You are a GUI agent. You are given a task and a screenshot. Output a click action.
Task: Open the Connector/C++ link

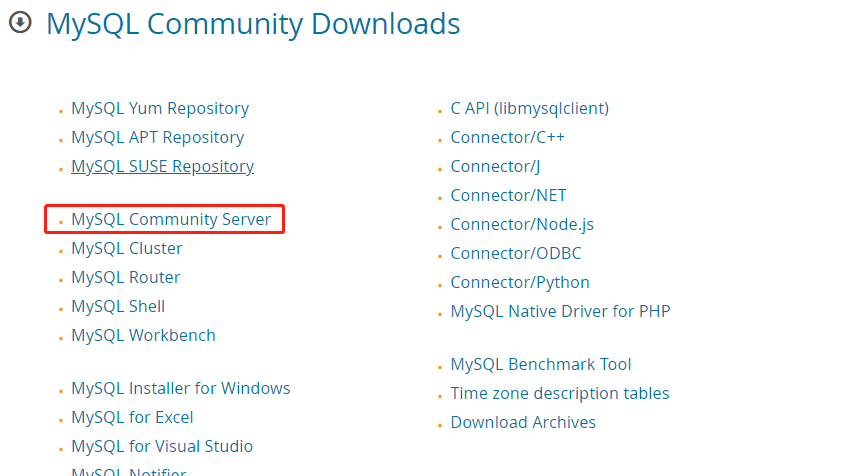[507, 138]
